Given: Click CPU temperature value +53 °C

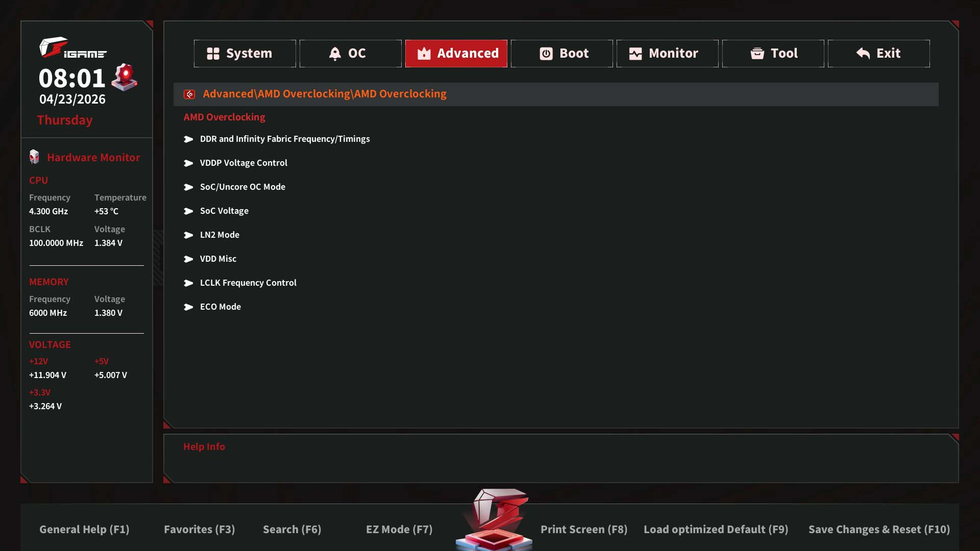Looking at the screenshot, I should pos(106,211).
